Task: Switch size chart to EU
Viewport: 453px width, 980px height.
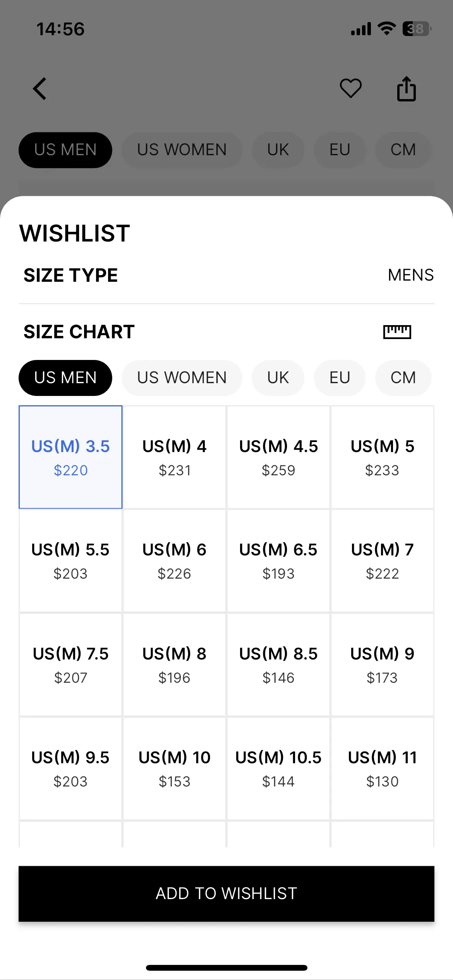Action: pyautogui.click(x=340, y=378)
